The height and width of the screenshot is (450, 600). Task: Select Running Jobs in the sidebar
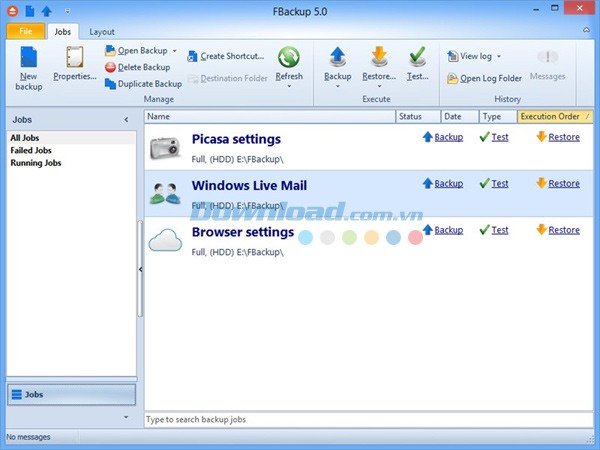coord(72,163)
